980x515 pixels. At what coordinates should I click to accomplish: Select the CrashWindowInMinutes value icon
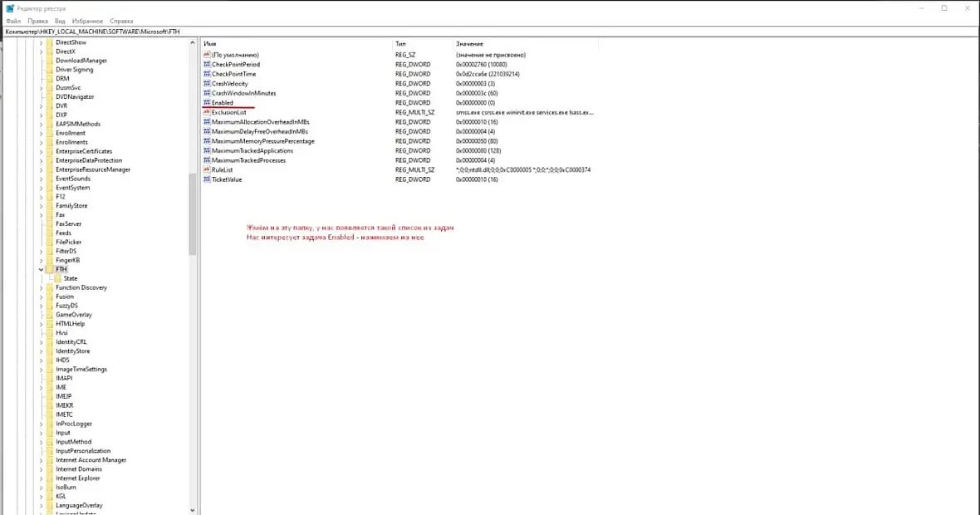tap(207, 93)
